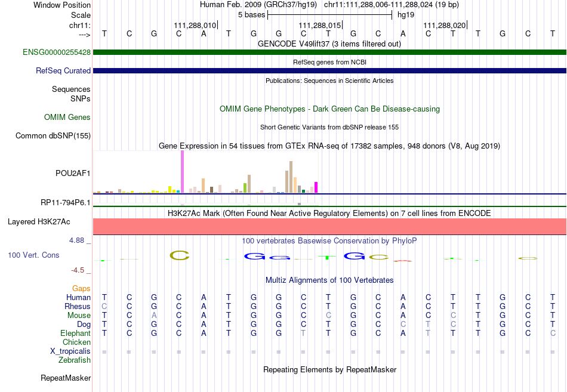The image size is (567, 392).
Task: Open 100 vertebrates Basewise Conservation title
Action: tap(329, 241)
